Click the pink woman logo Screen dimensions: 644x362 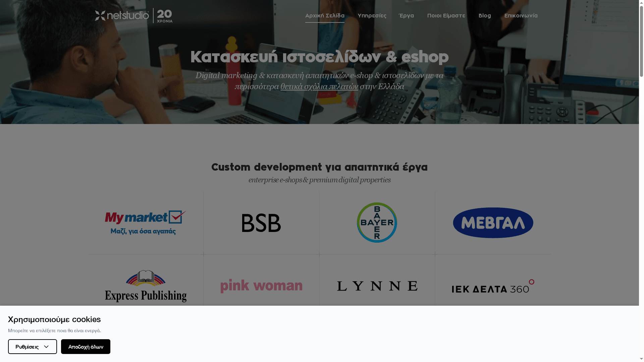261,285
